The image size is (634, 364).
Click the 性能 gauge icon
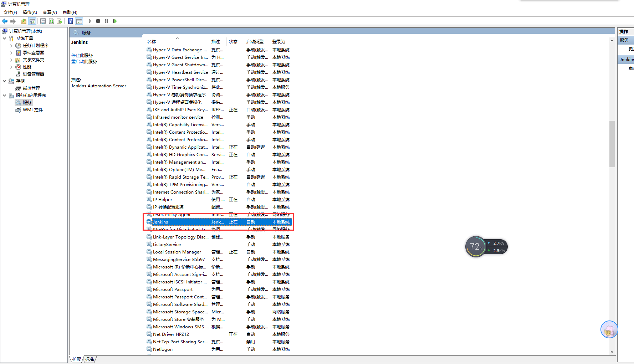(x=18, y=67)
